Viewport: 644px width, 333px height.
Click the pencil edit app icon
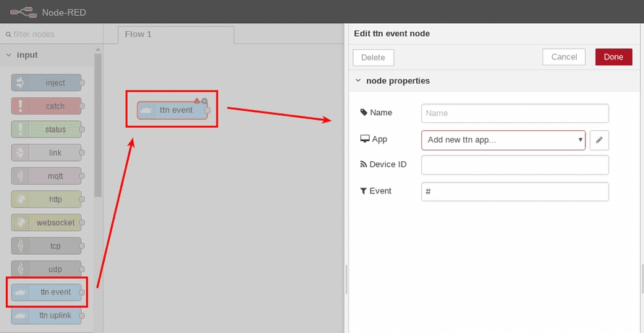point(599,140)
